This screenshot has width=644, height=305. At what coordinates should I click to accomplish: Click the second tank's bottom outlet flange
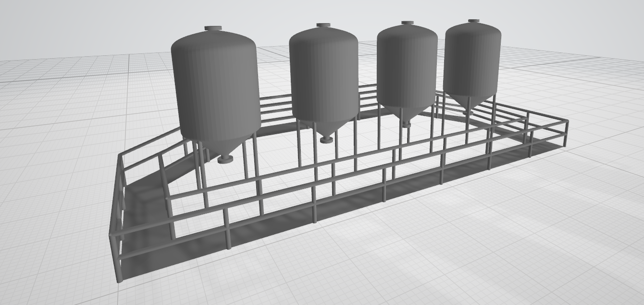pos(326,140)
